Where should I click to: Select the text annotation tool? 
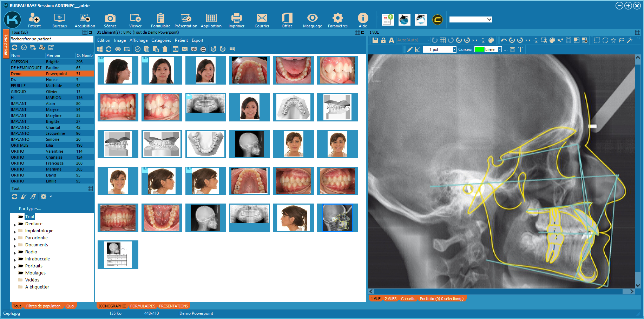click(520, 49)
